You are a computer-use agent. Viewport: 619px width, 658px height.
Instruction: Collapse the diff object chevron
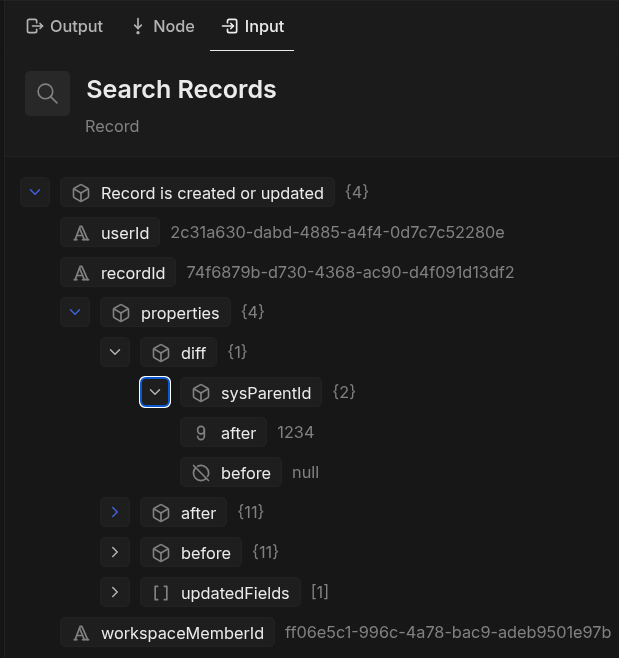tap(115, 352)
